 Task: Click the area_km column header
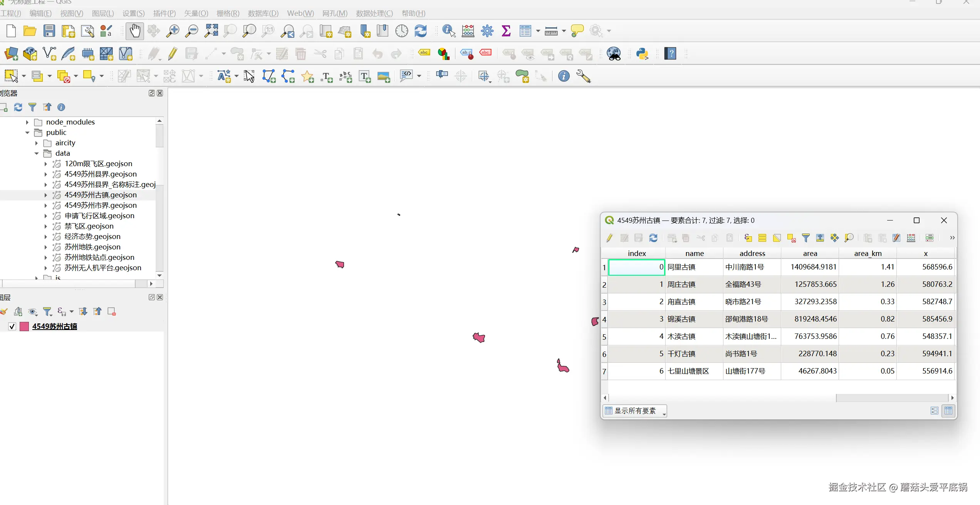coord(868,253)
